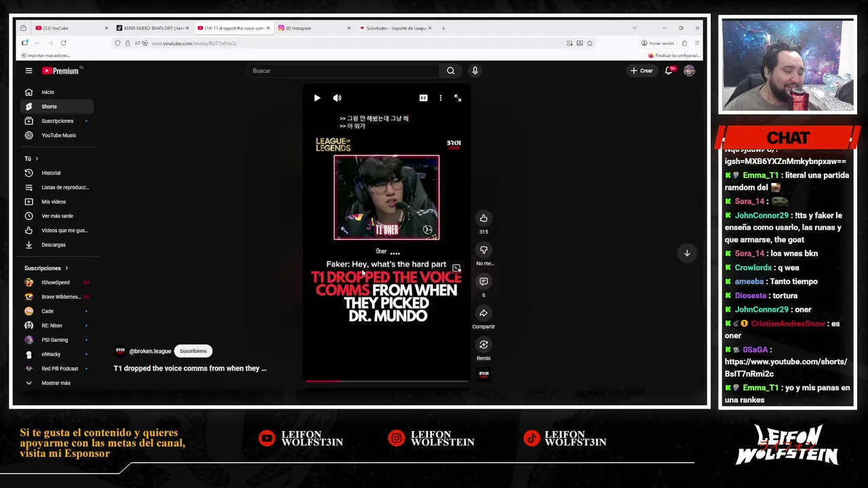
Task: Open YouTube Music in the sidebar
Action: pyautogui.click(x=57, y=135)
